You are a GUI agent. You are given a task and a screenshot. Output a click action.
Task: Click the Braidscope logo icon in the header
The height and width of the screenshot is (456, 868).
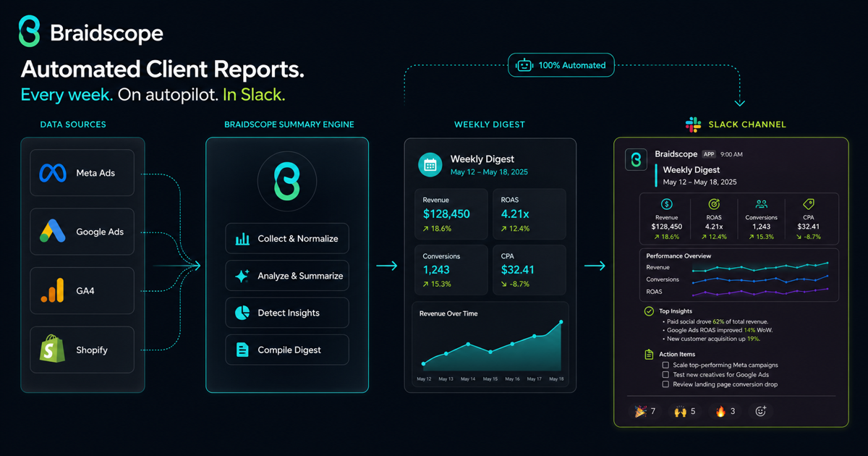pos(29,33)
